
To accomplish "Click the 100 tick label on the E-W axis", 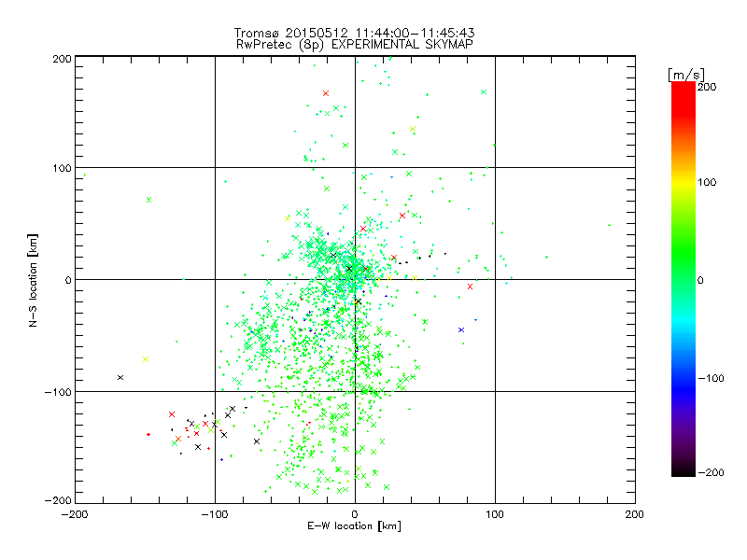I will (x=495, y=515).
